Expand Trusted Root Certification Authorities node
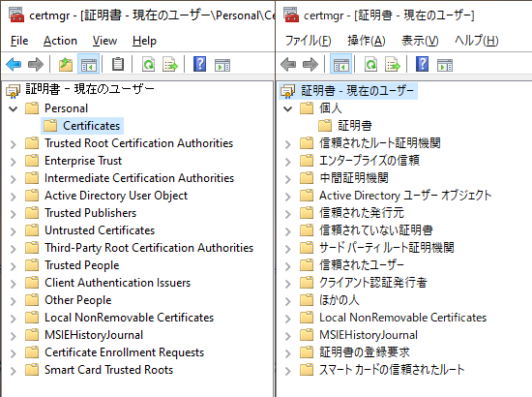The width and height of the screenshot is (532, 397). click(14, 144)
